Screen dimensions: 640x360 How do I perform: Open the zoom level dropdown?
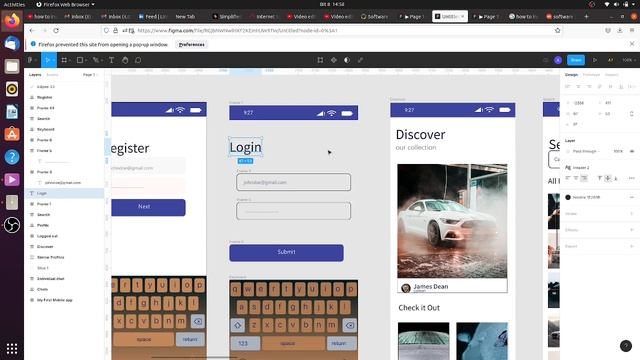[629, 60]
